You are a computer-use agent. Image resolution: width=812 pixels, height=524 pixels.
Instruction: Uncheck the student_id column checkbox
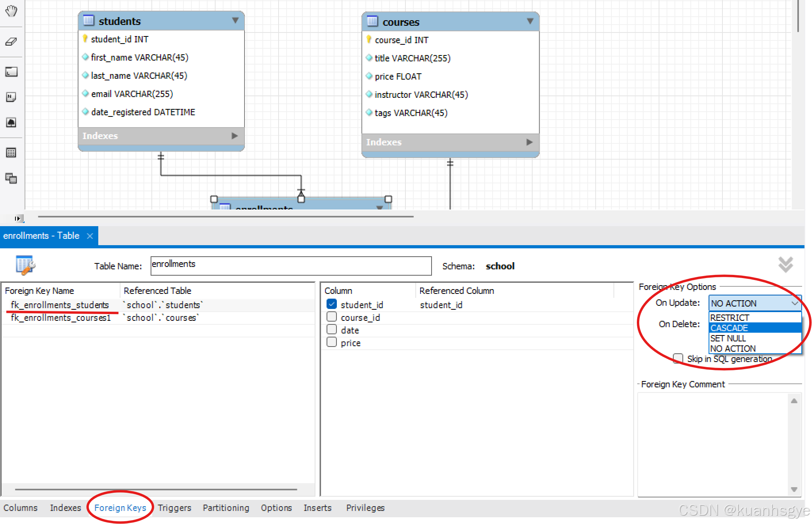(332, 304)
